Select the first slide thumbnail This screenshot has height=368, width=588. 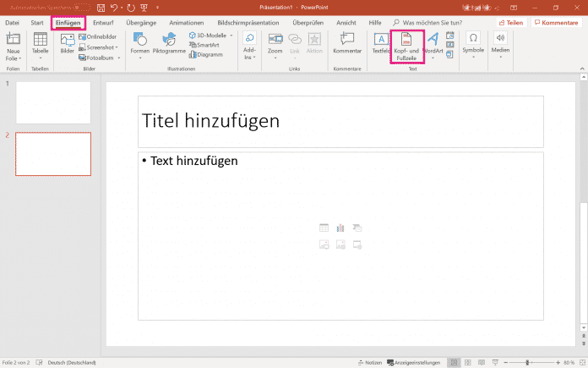53,102
